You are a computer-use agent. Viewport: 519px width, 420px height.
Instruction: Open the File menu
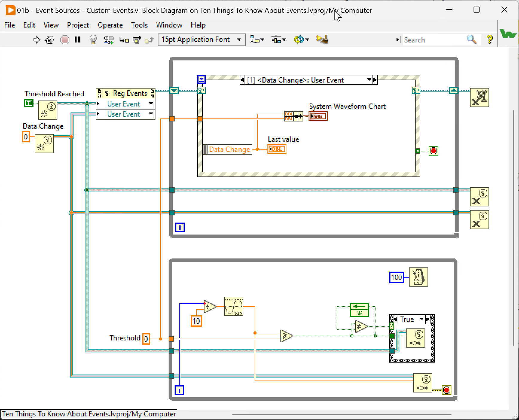coord(10,25)
